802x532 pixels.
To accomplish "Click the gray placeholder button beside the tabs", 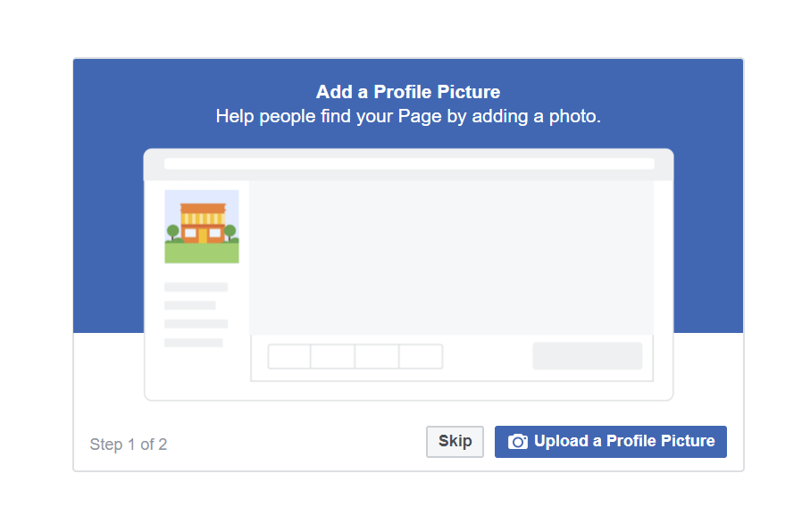I will [587, 355].
